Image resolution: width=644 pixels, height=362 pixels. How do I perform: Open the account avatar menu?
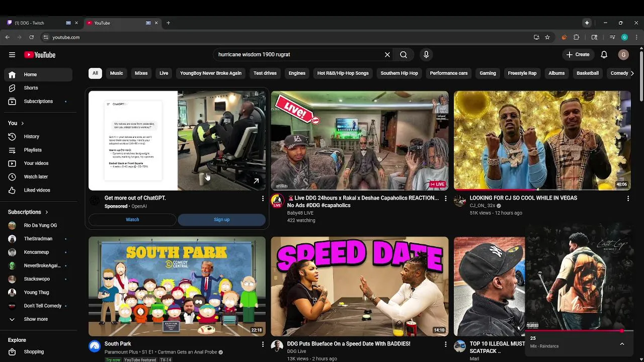(x=623, y=55)
